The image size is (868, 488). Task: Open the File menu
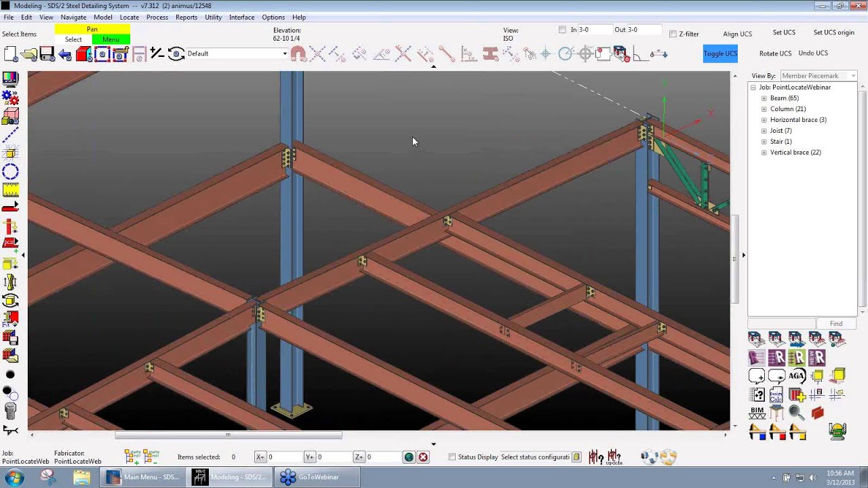pos(9,17)
